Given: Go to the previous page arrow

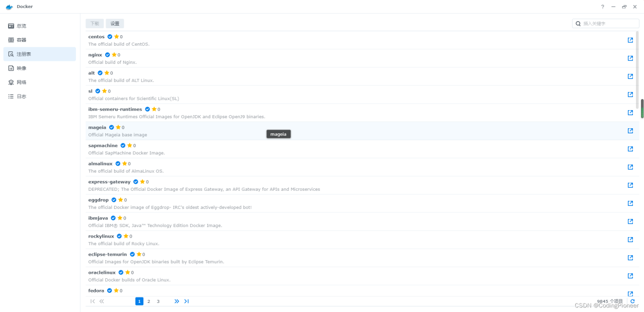Looking at the screenshot, I should [x=102, y=301].
